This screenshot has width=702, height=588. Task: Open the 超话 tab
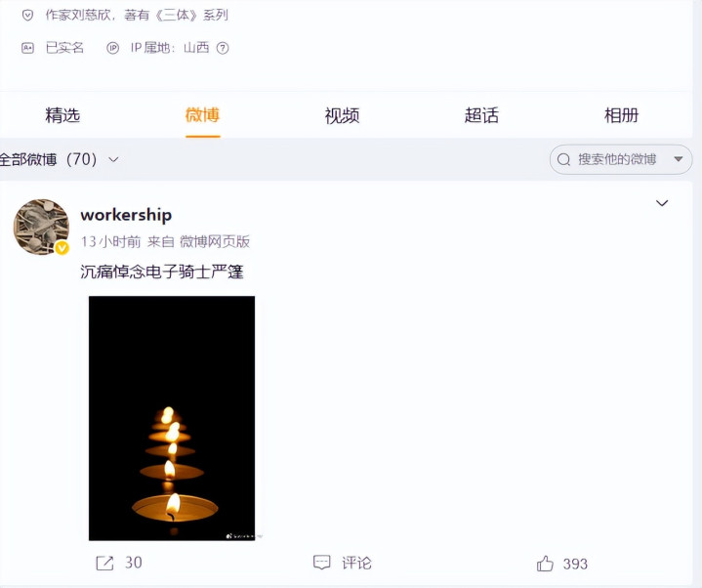[481, 115]
